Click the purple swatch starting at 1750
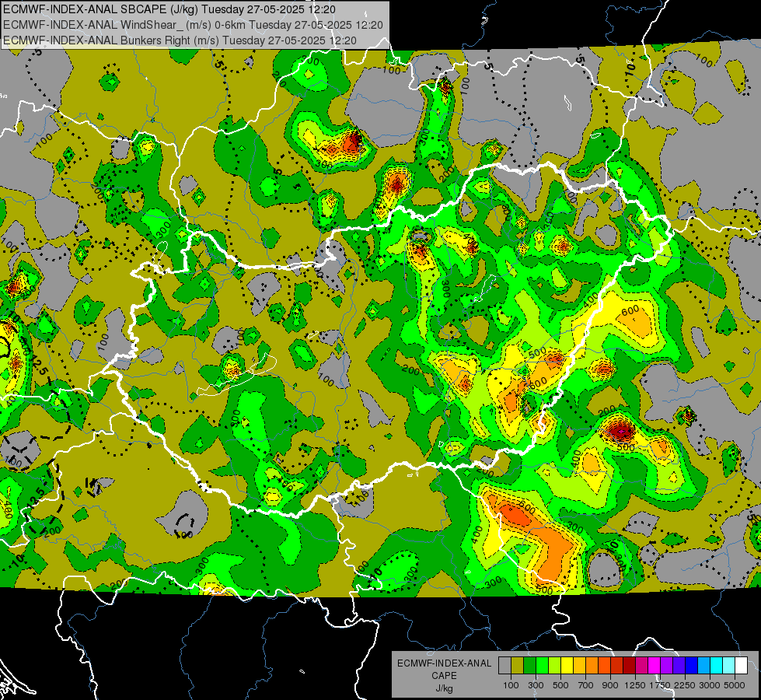The height and width of the screenshot is (700, 761). click(x=667, y=665)
